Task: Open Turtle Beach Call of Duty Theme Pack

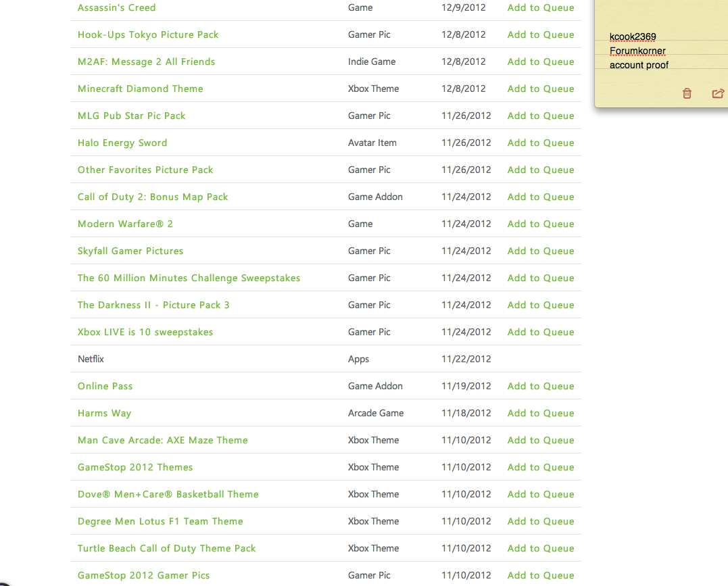Action: [167, 548]
